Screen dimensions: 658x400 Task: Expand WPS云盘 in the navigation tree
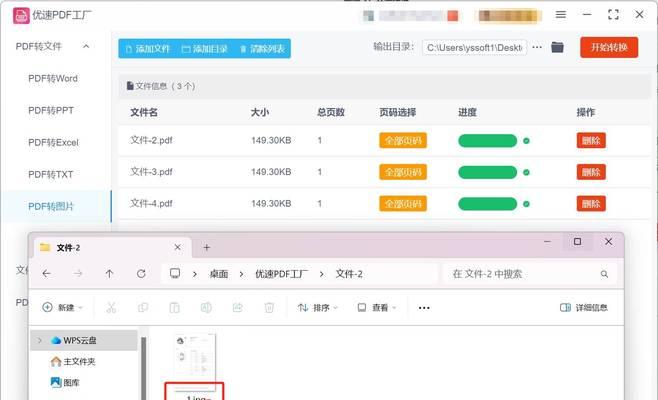[39, 340]
